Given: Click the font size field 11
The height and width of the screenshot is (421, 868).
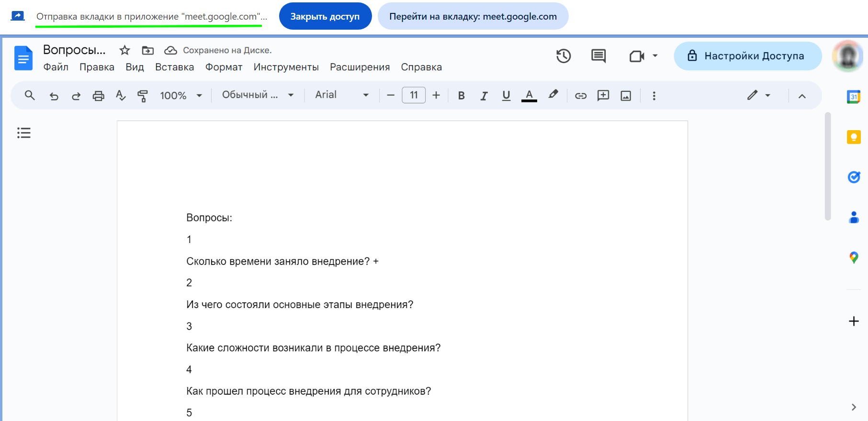Looking at the screenshot, I should [x=414, y=95].
